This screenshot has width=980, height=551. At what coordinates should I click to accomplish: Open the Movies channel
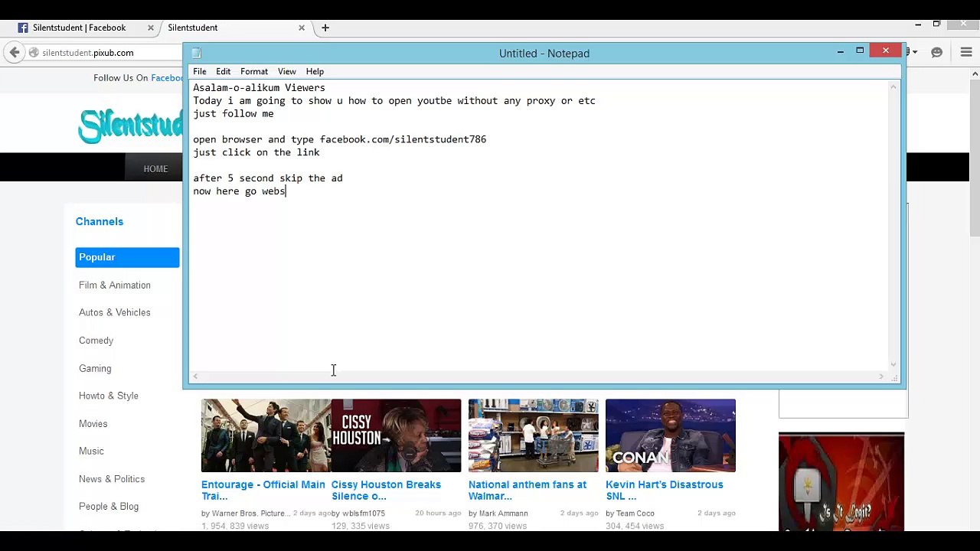[93, 423]
